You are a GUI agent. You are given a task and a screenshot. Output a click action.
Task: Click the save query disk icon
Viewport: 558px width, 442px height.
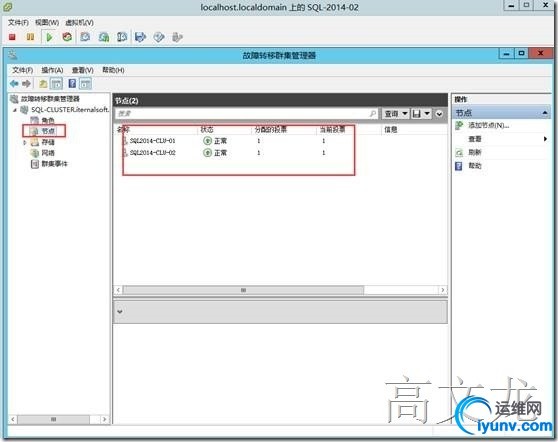coord(416,114)
